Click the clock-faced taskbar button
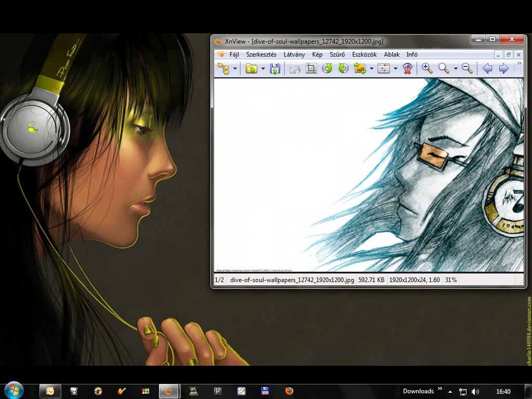This screenshot has height=399, width=532. [x=50, y=391]
